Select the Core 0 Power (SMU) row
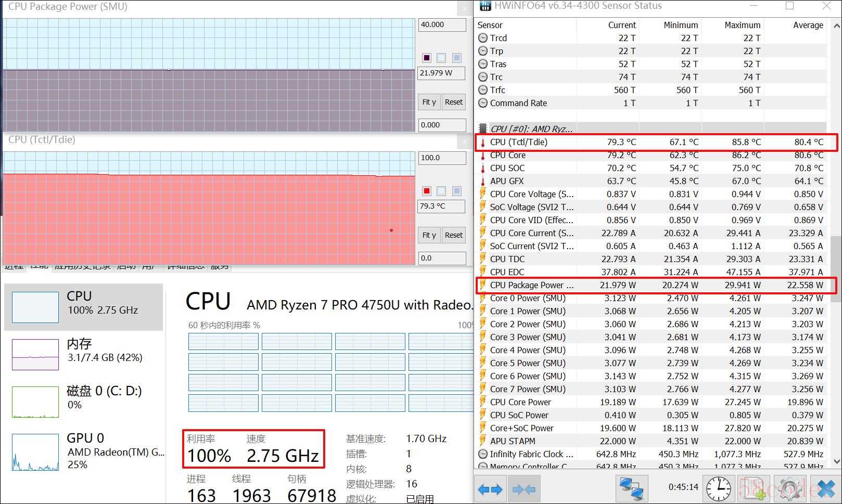This screenshot has width=842, height=504. [650, 298]
